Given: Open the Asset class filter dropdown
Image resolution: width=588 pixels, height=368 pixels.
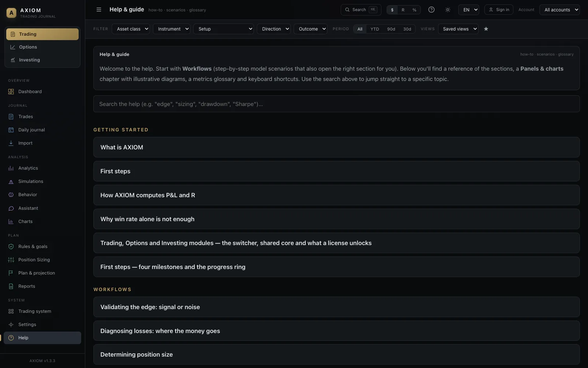Looking at the screenshot, I should [x=131, y=29].
